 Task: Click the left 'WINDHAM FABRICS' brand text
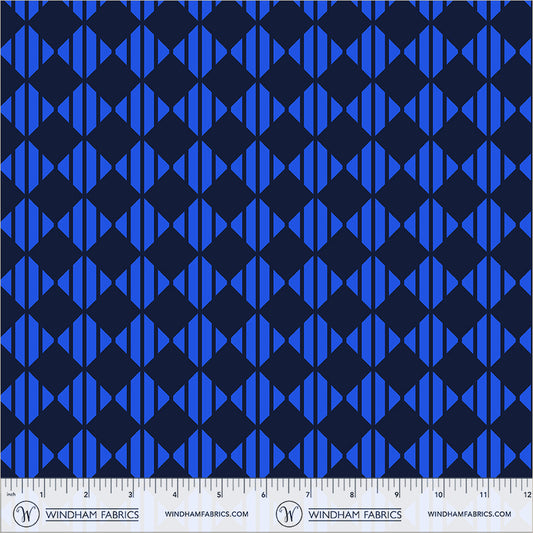(x=92, y=514)
